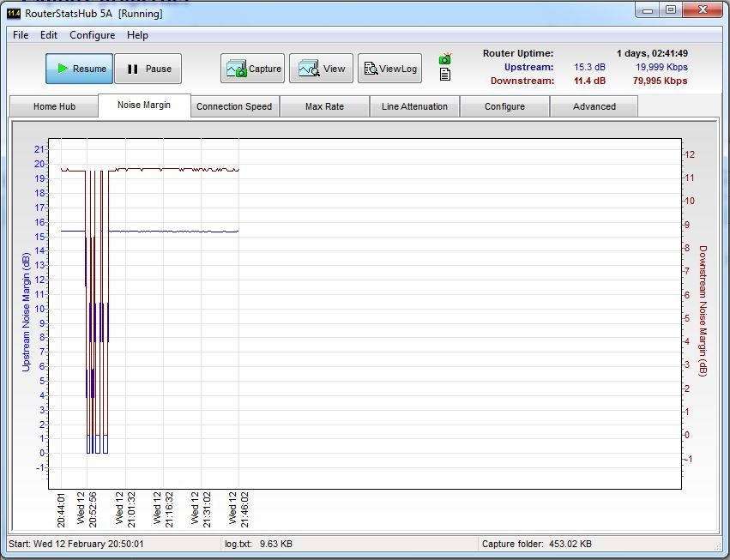Click the Start date status bar entry

click(x=76, y=544)
